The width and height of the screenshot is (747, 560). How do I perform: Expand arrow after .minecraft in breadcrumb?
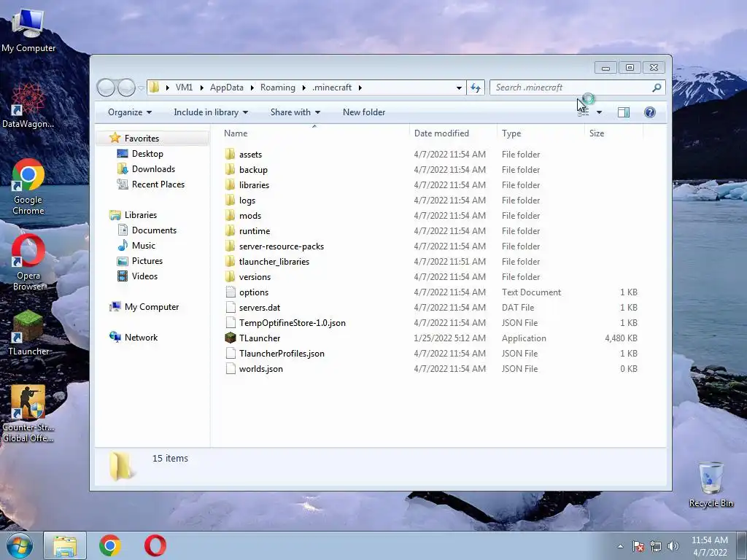click(x=360, y=87)
